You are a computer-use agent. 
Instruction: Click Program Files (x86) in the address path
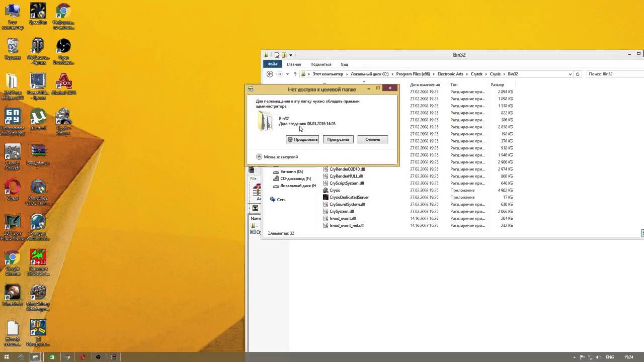(413, 74)
